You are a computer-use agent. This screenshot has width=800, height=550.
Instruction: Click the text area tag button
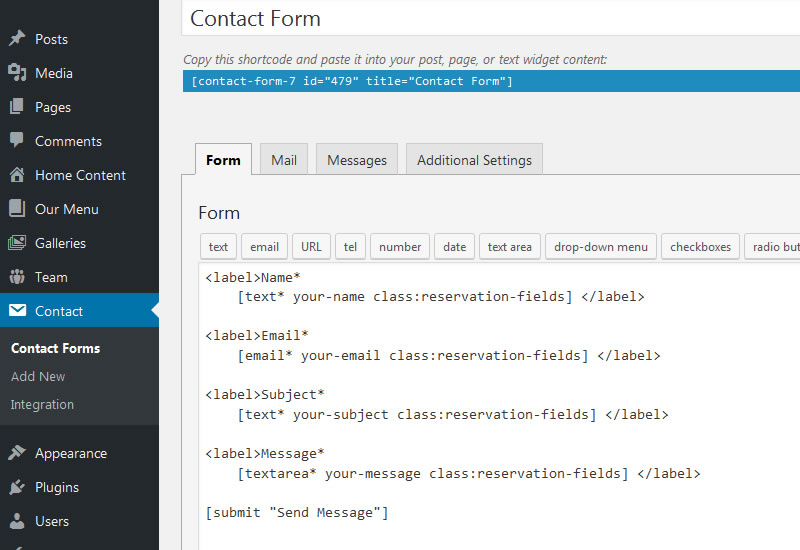point(509,247)
